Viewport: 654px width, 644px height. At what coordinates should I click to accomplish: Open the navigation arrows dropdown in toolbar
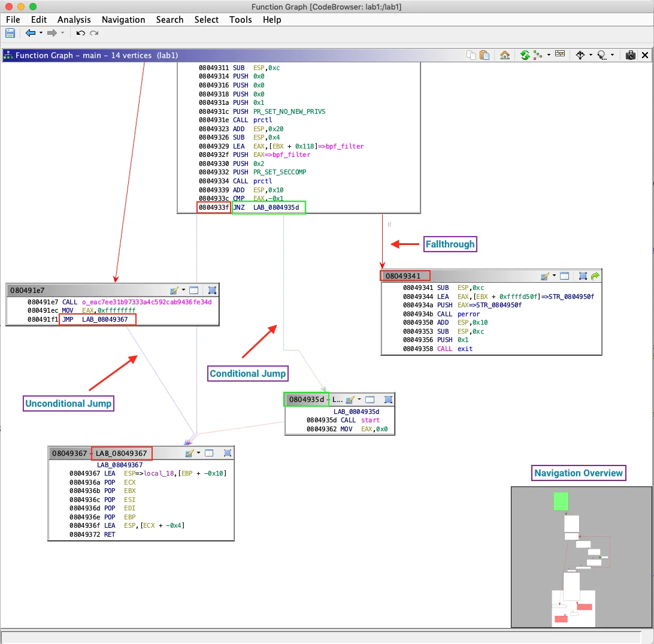590,55
